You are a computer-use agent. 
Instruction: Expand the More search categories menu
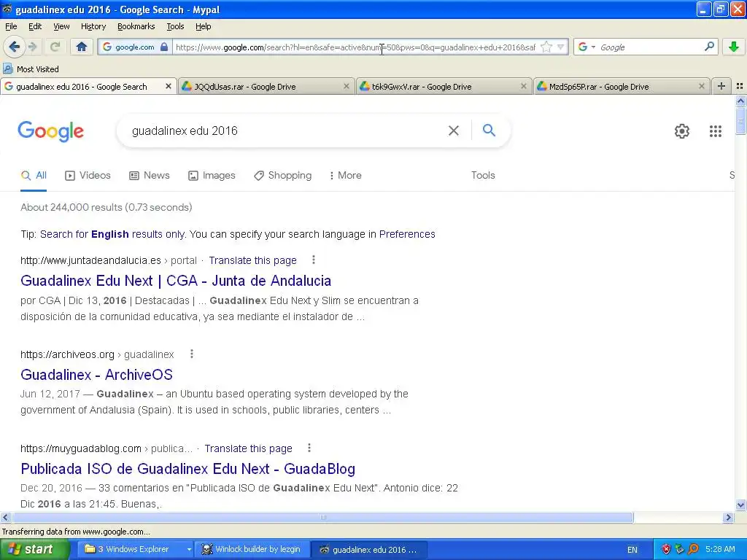(345, 175)
